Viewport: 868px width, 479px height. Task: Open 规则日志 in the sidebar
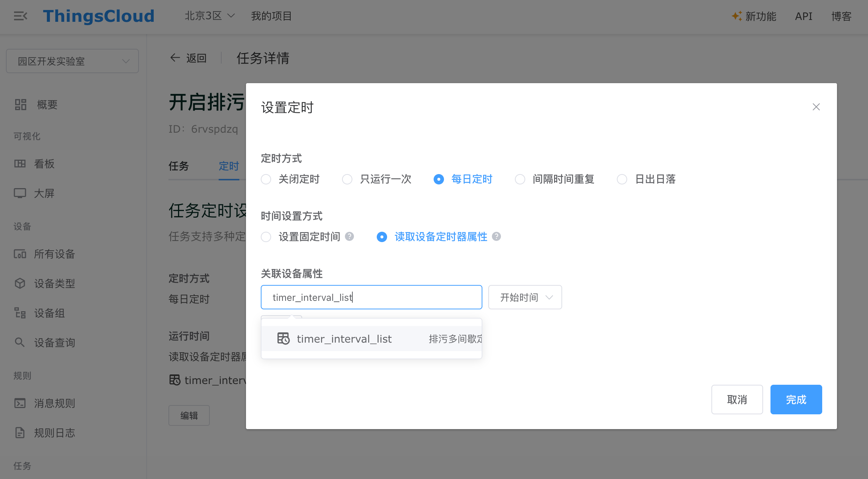point(55,433)
